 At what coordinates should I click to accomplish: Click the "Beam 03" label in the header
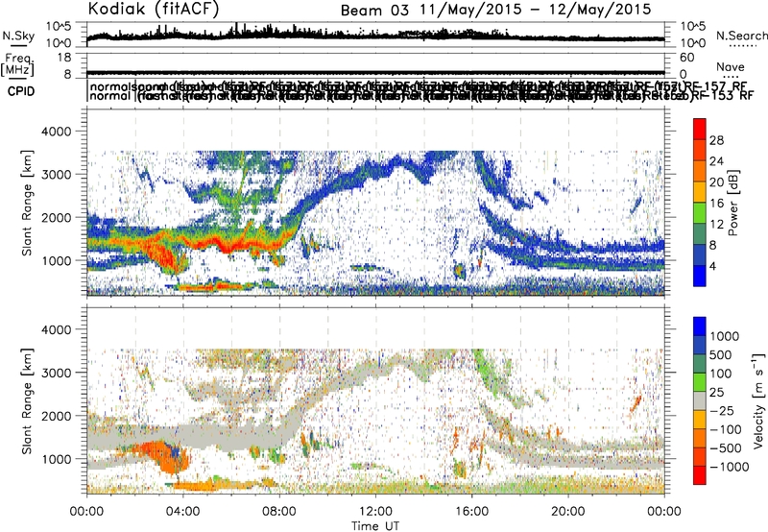click(x=374, y=11)
